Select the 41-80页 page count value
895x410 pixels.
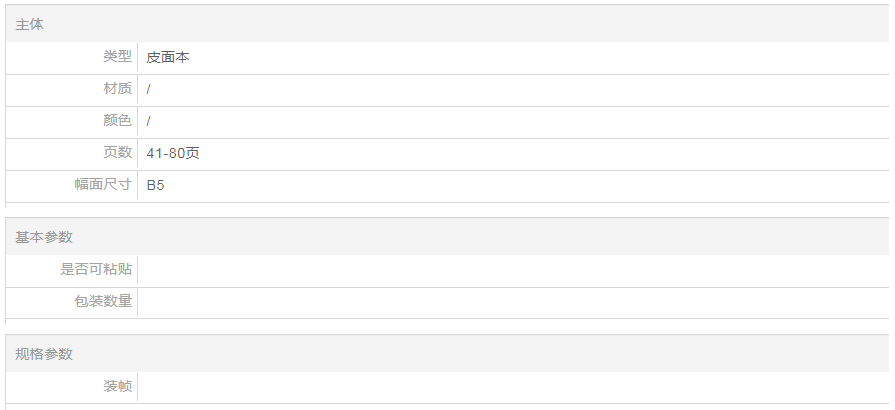tap(173, 153)
